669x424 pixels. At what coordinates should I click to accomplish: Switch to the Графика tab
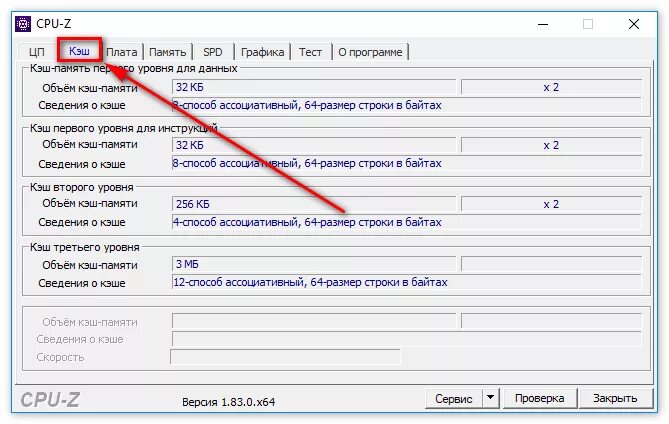(x=262, y=52)
